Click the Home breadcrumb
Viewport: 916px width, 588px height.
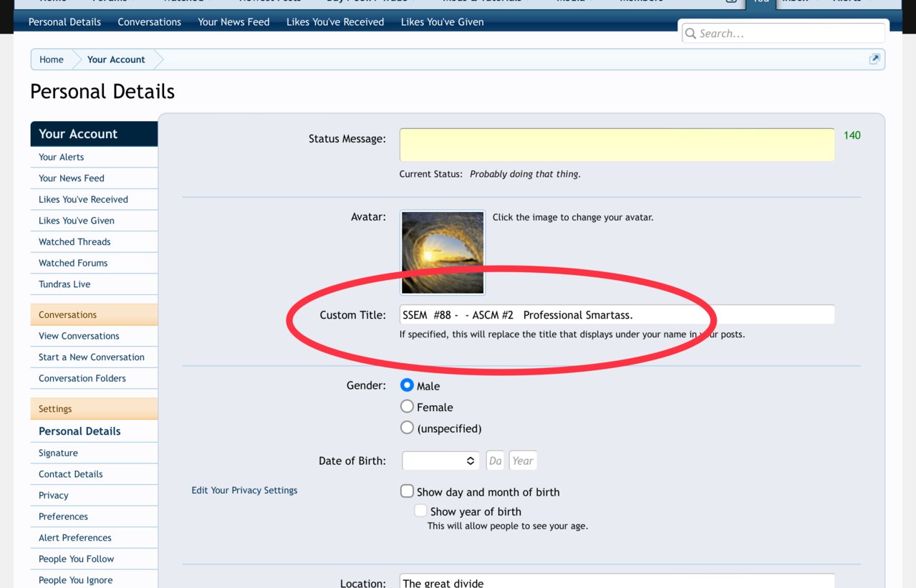click(52, 59)
